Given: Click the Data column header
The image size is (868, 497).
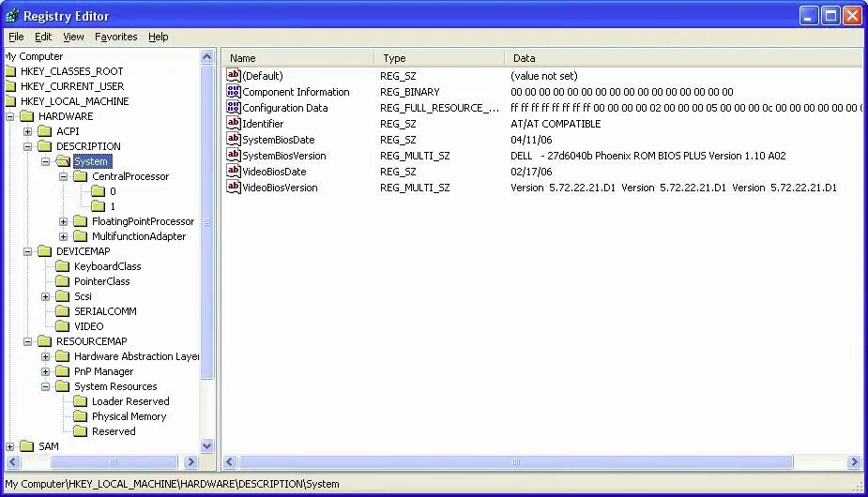Looking at the screenshot, I should coord(684,58).
